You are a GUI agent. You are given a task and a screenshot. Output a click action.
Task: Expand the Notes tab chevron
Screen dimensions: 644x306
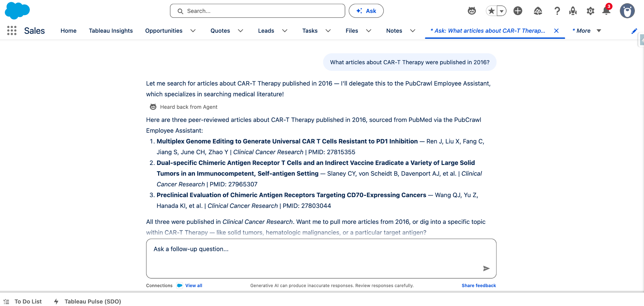(413, 31)
